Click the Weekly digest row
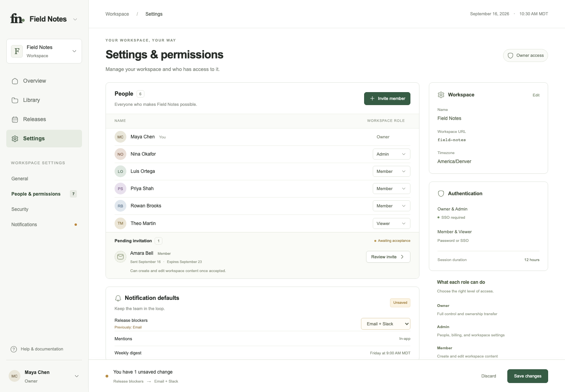The image size is (565, 392). [x=262, y=353]
